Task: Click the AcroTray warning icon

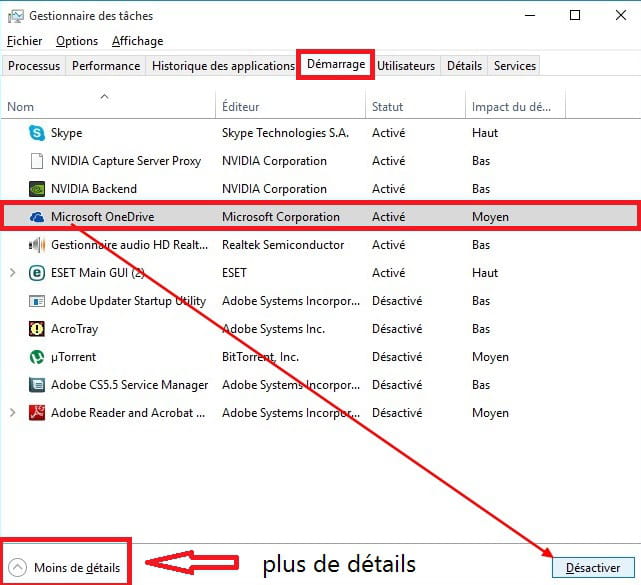Action: pyautogui.click(x=37, y=329)
